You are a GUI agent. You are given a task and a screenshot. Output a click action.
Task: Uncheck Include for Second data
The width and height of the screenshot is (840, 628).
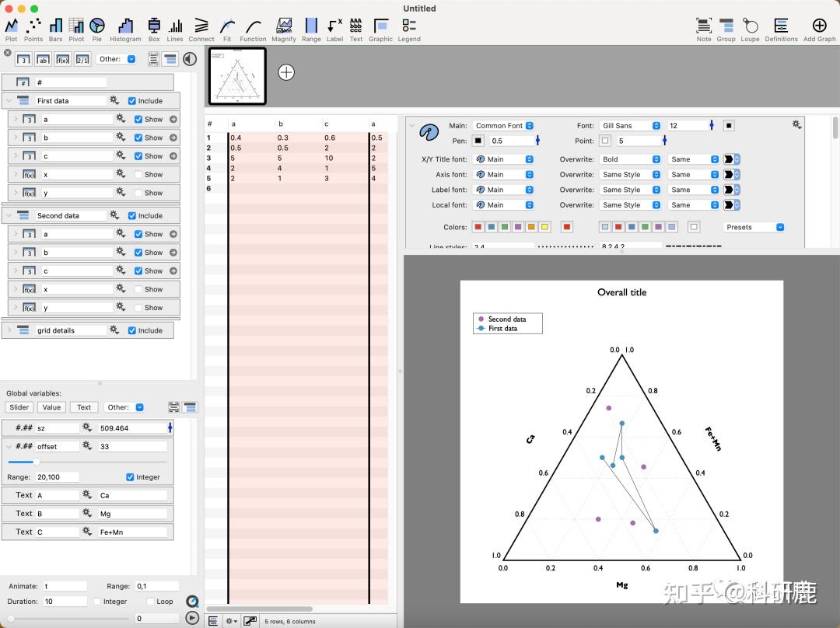(133, 215)
